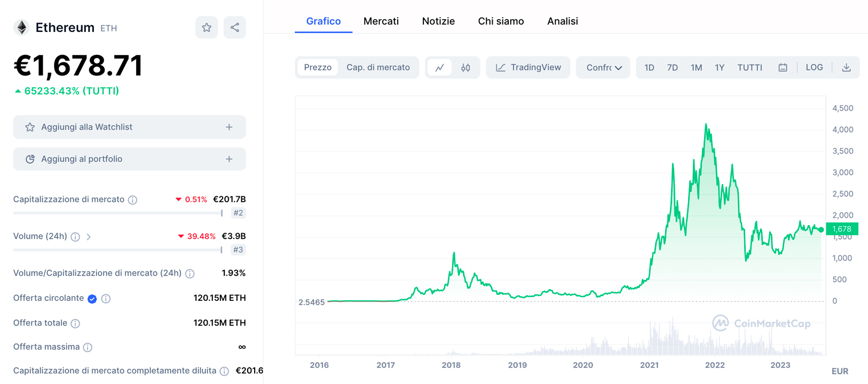Click the star favorite icon beside Ethereum
The width and height of the screenshot is (868, 384).
click(207, 28)
